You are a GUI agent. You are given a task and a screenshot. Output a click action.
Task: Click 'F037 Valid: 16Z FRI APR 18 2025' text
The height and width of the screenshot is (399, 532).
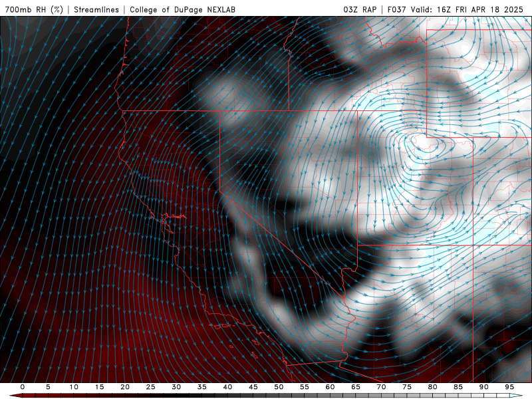pyautogui.click(x=456, y=9)
